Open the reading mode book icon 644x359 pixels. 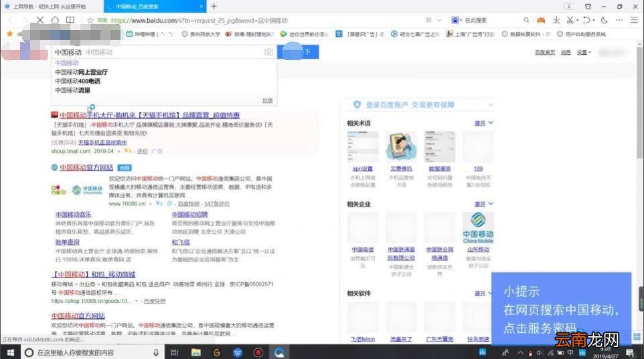pyautogui.click(x=70, y=19)
